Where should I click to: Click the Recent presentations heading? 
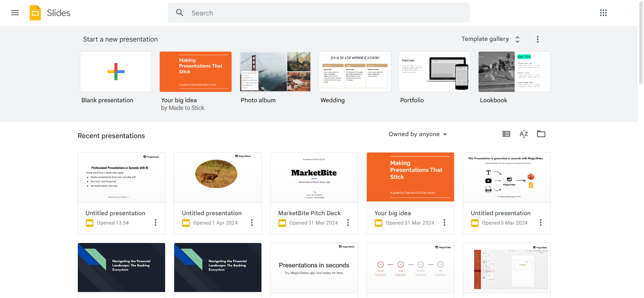point(111,136)
